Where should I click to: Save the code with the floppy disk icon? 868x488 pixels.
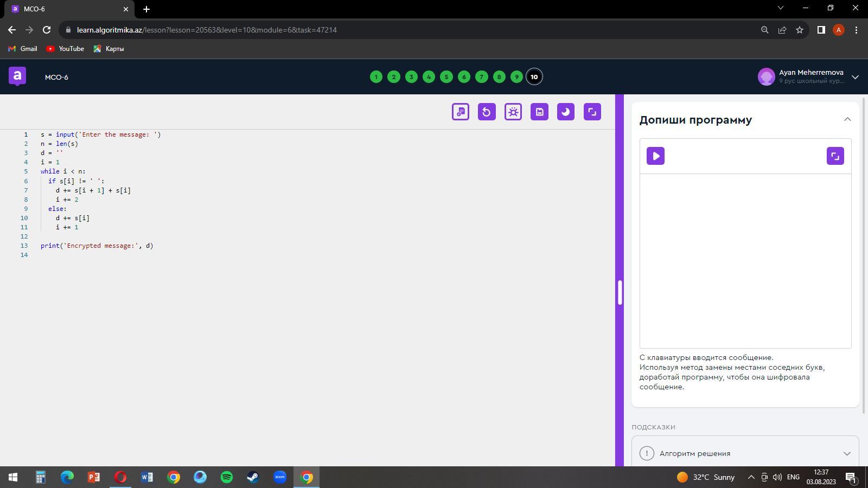pos(539,112)
